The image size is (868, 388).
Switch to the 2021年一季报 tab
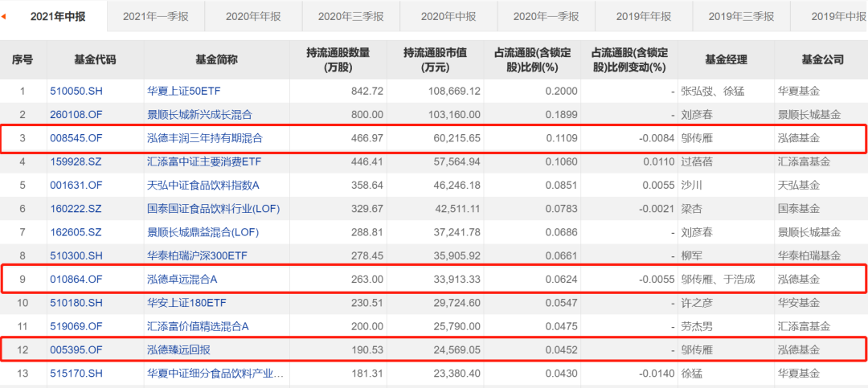click(x=156, y=15)
